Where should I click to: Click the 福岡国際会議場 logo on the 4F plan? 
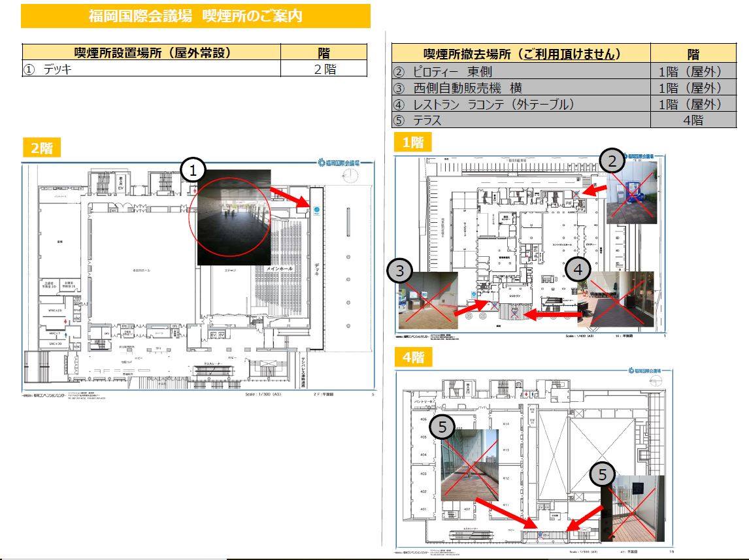645,371
